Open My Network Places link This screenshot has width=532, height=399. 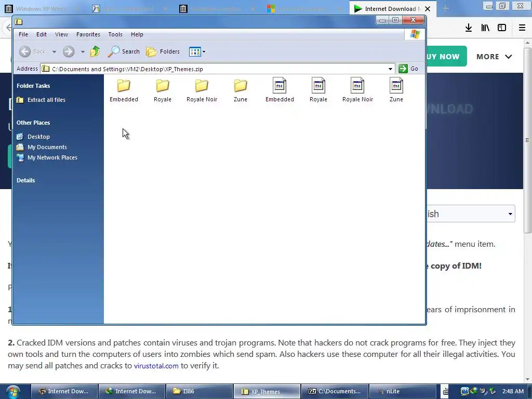[x=47, y=157]
